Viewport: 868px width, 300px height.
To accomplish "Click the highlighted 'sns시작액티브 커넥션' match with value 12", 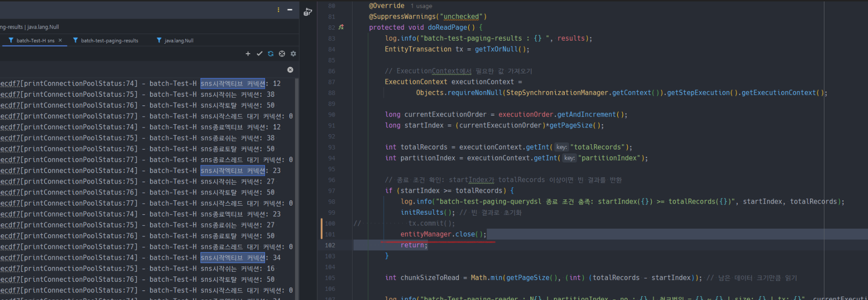I will point(233,83).
